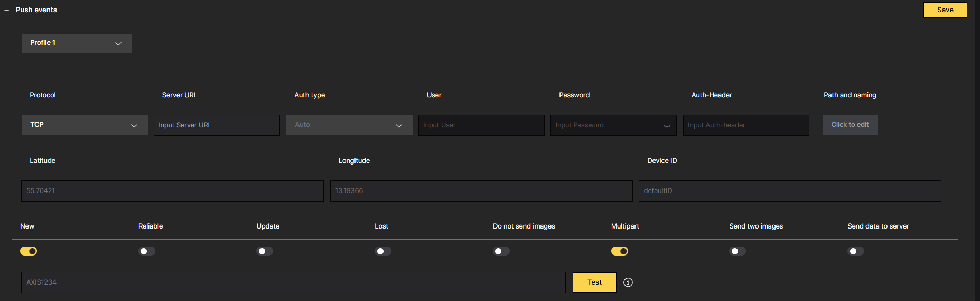Image resolution: width=980 pixels, height=301 pixels.
Task: Click the password visibility eye icon
Action: pyautogui.click(x=666, y=126)
